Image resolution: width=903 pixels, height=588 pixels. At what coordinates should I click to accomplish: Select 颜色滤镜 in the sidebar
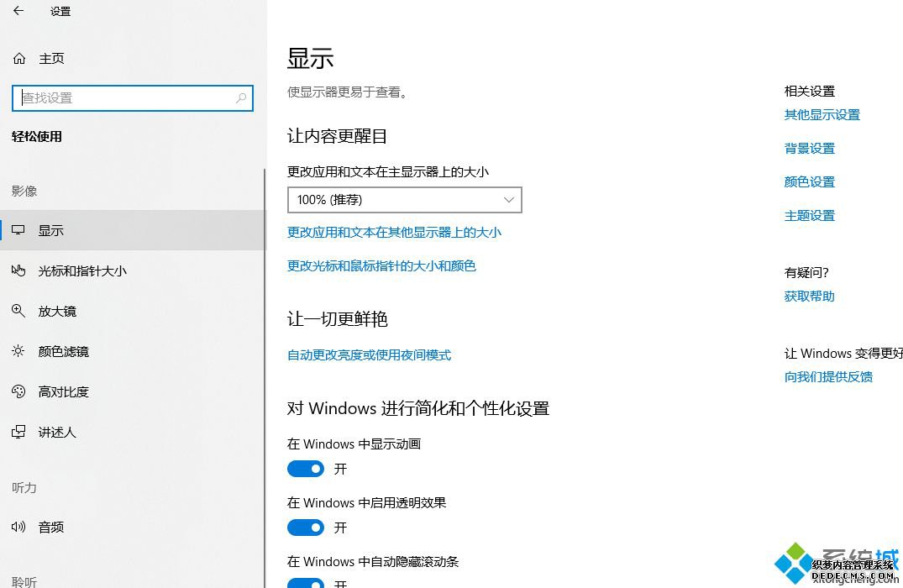133,351
